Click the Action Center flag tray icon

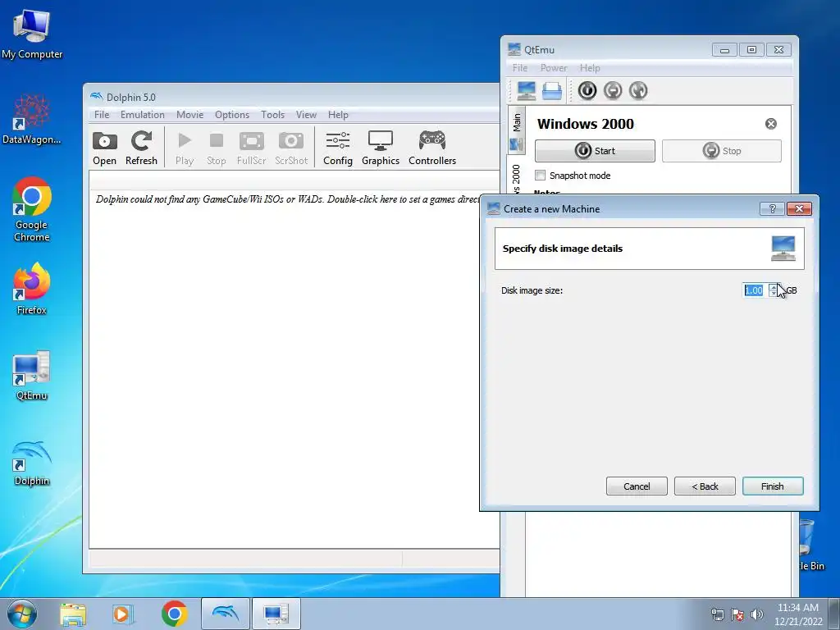point(737,614)
